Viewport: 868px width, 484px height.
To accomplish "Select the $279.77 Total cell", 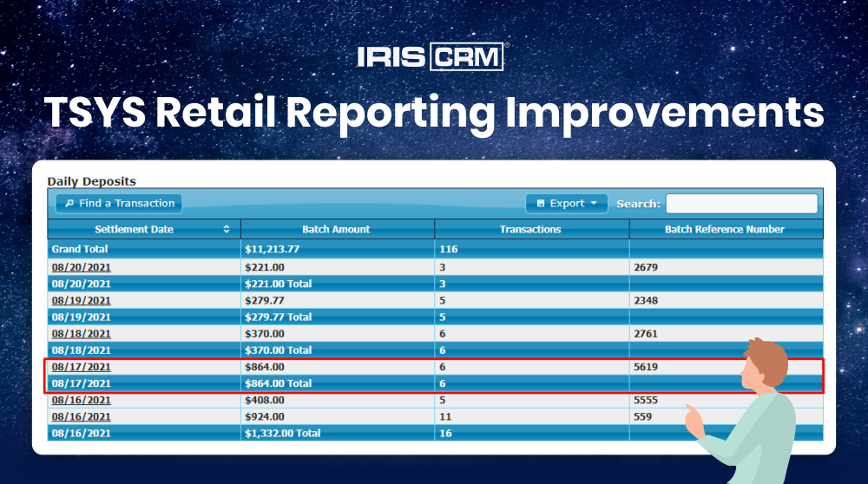I will [x=338, y=317].
